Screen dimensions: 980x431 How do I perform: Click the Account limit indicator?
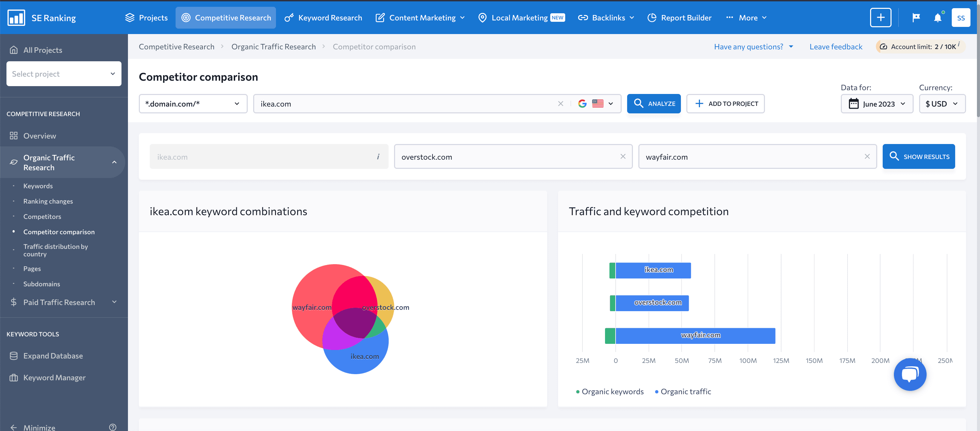(x=920, y=46)
